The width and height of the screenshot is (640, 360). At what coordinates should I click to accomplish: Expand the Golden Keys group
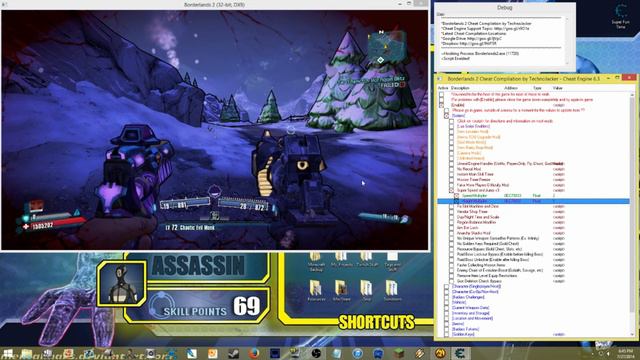447,334
